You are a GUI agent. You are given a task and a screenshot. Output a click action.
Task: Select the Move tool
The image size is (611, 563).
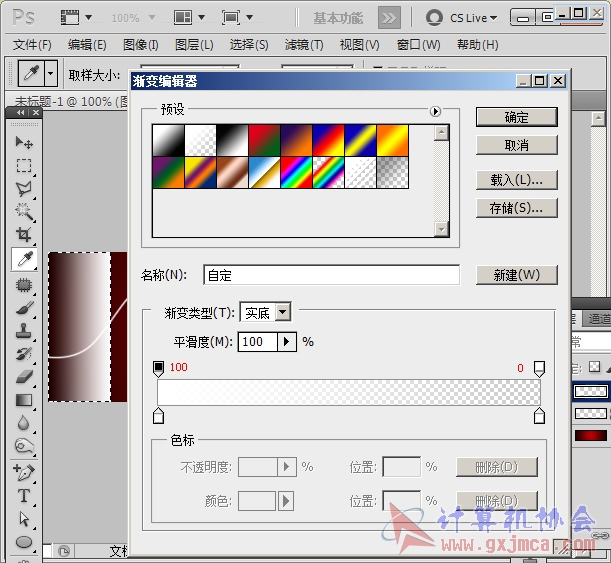pyautogui.click(x=24, y=143)
